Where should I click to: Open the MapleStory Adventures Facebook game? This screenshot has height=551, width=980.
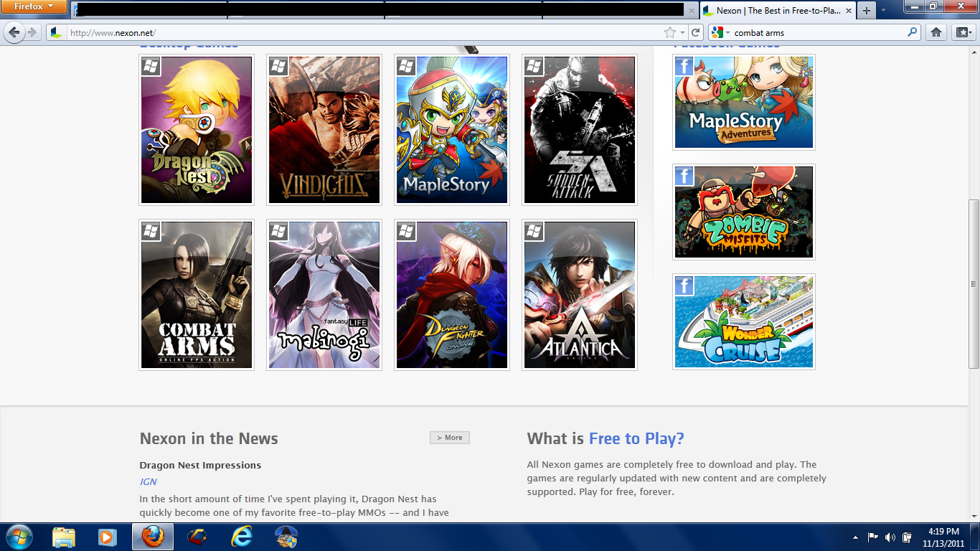[x=744, y=103]
